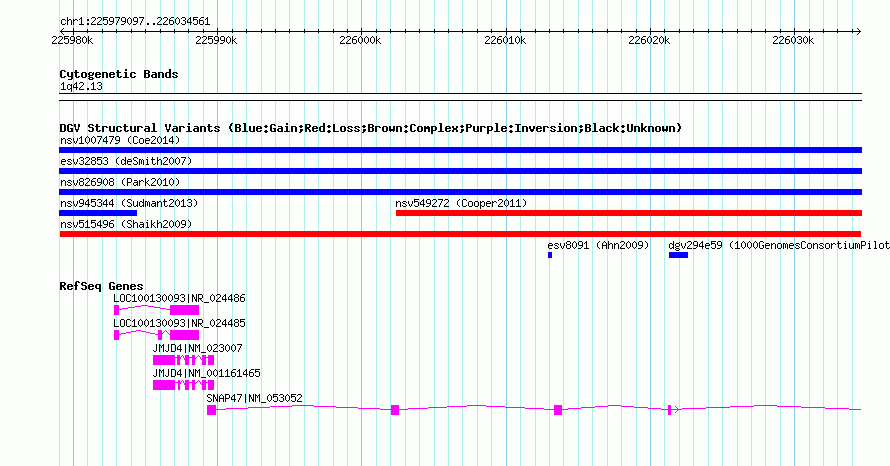
Task: Click the Cytogenetic Bands track title
Action: pos(119,74)
